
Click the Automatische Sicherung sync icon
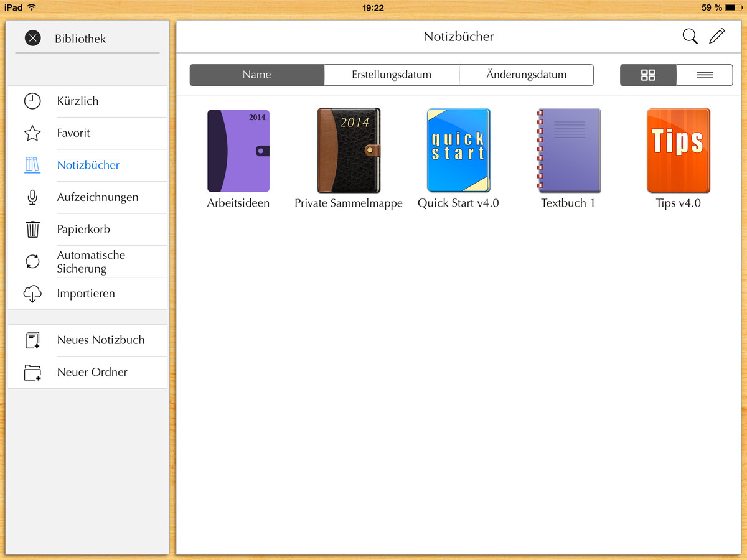tap(32, 261)
